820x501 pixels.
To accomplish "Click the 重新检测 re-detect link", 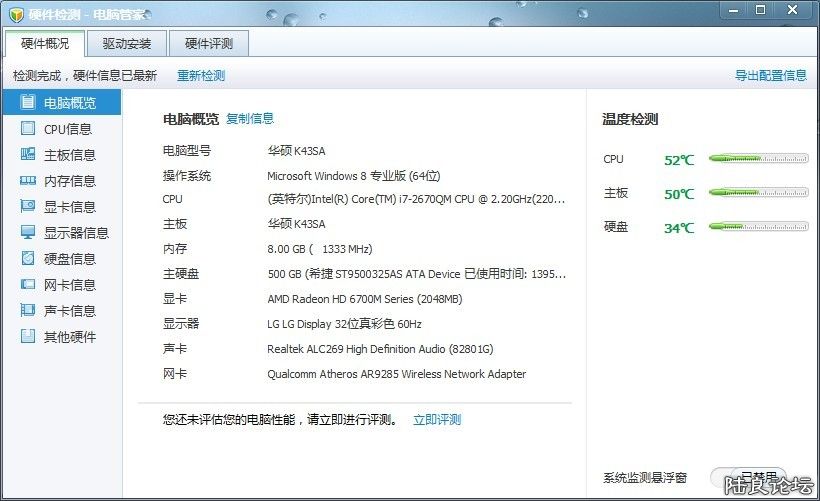I will click(x=201, y=76).
